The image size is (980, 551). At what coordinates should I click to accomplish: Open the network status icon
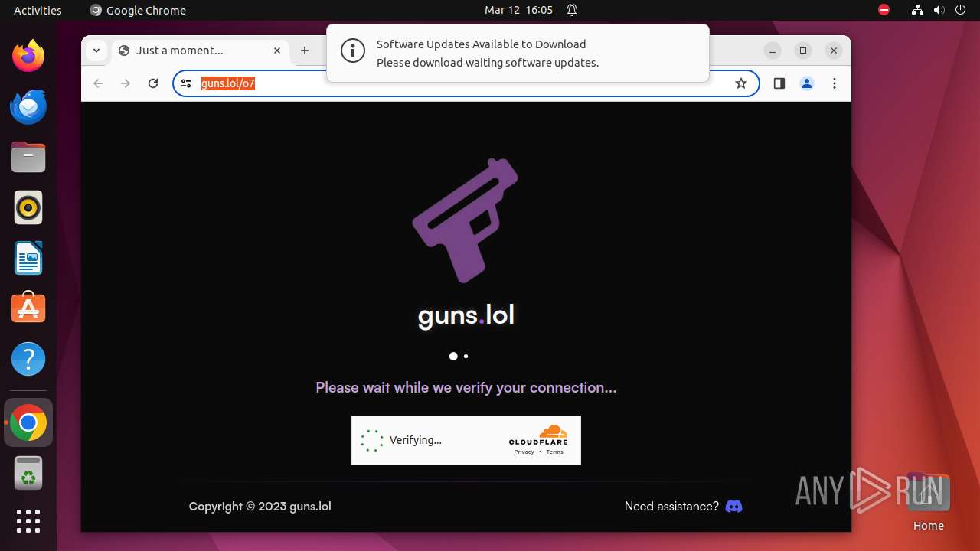point(917,10)
